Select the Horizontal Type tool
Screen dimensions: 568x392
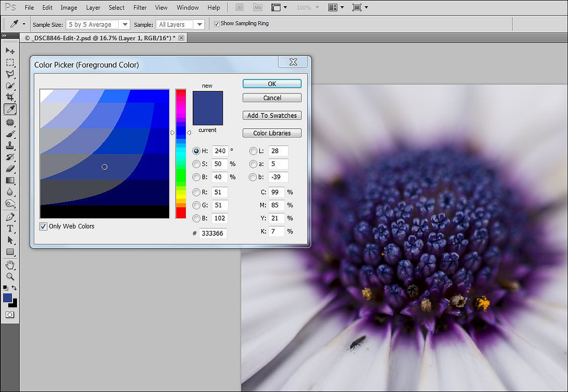click(x=10, y=228)
